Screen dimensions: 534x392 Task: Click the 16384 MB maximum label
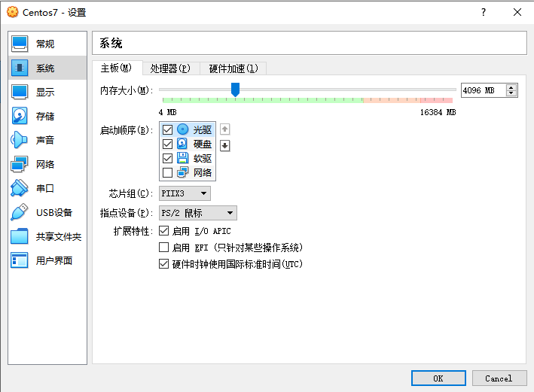tap(438, 112)
